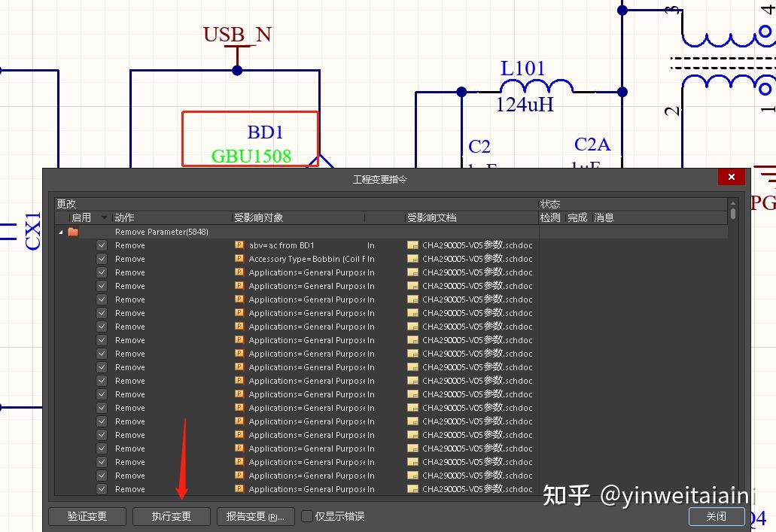This screenshot has height=532, width=776.
Task: Click the parameter icon of Accessory Type=Bobbin row
Action: pos(239,258)
